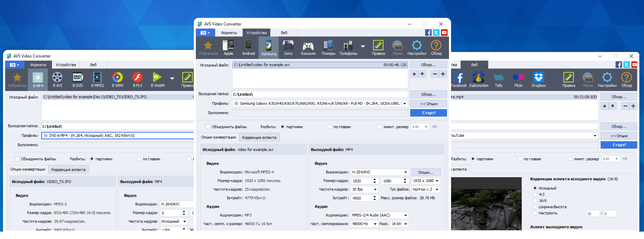Screen dimensions: 644x239
Task: Switch to Веб tab in center window
Action: [x=284, y=33]
